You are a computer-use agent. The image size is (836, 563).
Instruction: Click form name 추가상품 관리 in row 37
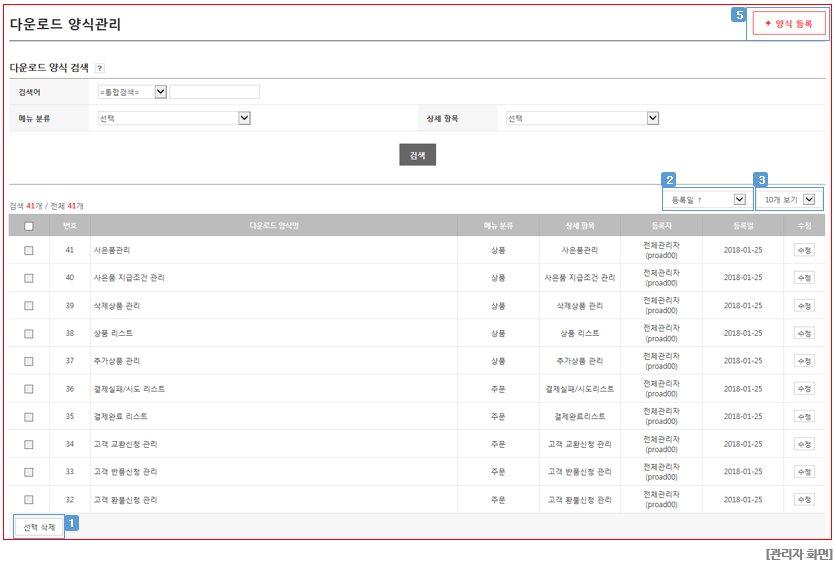click(x=117, y=361)
